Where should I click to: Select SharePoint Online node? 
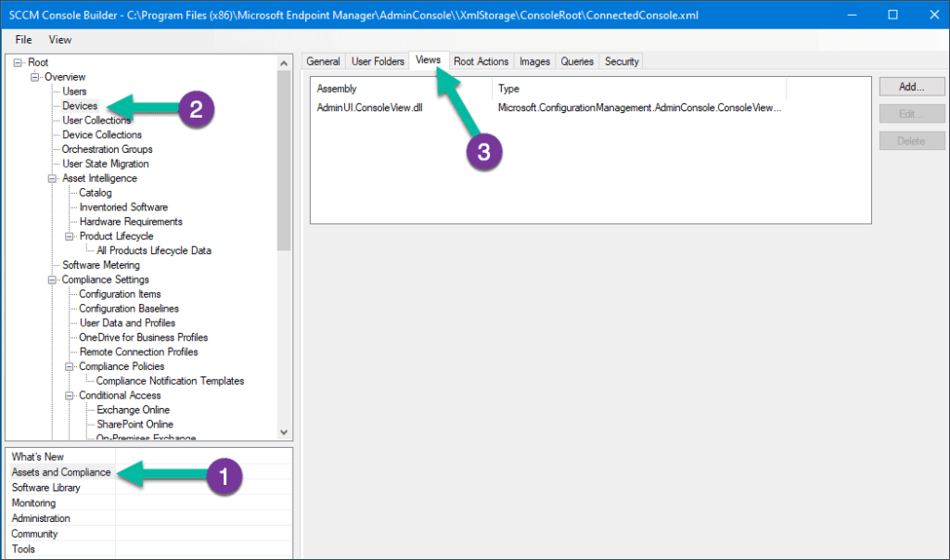[x=135, y=425]
